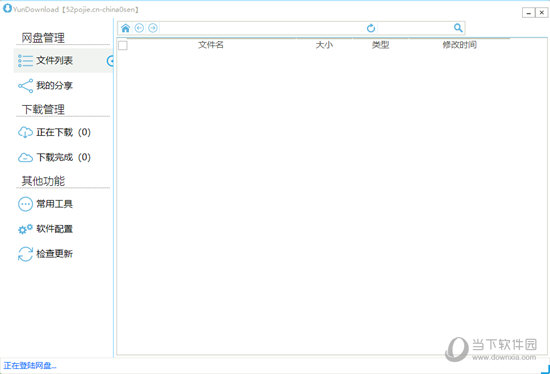Open 文件列表 in the sidebar
The width and height of the screenshot is (550, 374).
(63, 61)
